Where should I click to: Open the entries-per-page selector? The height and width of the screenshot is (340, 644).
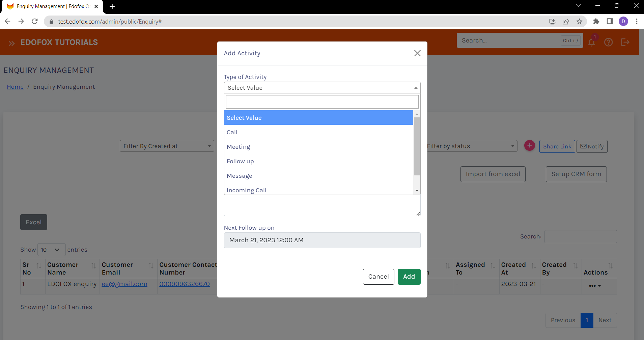tap(51, 250)
